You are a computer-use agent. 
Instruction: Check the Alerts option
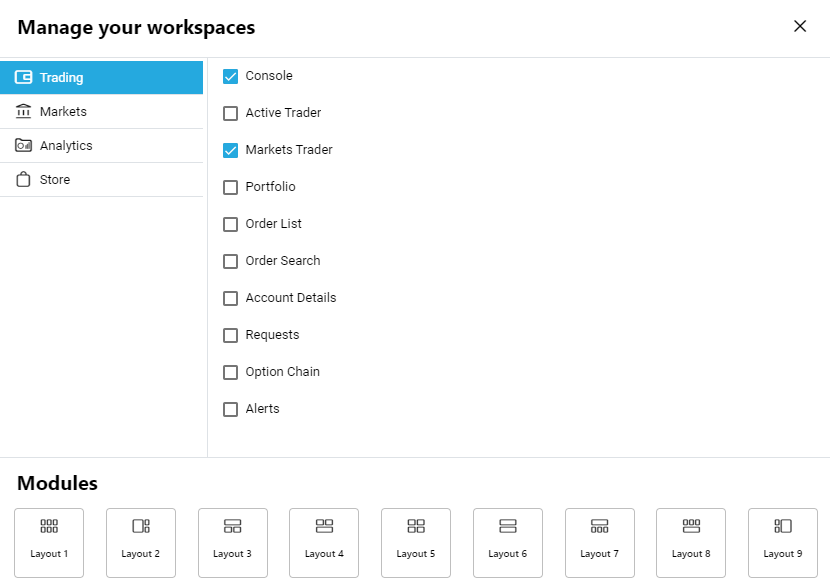[x=231, y=409]
